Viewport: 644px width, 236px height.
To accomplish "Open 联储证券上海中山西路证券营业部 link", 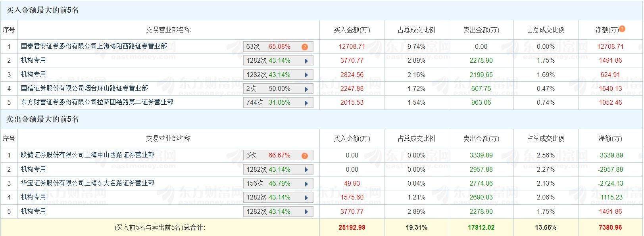I will click(x=87, y=155).
